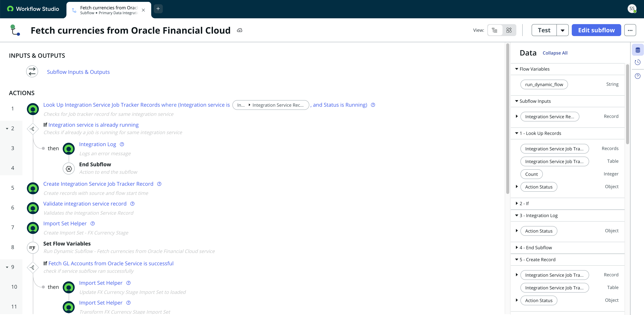Open help for Validate integration service record

[x=132, y=204]
